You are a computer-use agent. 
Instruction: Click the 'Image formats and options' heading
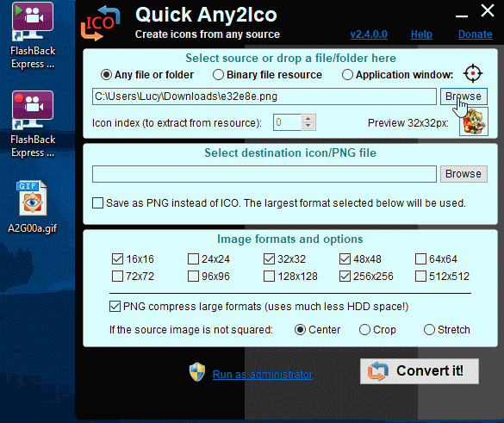tap(290, 239)
